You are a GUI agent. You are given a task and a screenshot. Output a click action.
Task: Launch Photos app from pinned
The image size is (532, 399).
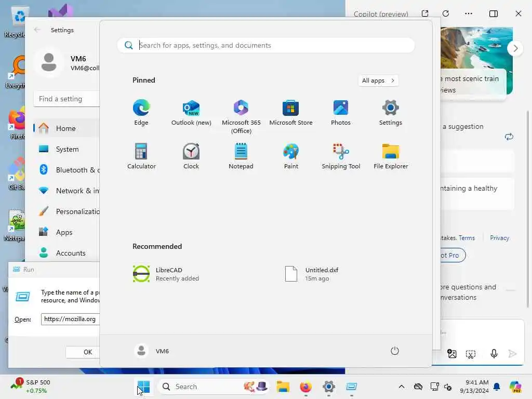pyautogui.click(x=341, y=113)
